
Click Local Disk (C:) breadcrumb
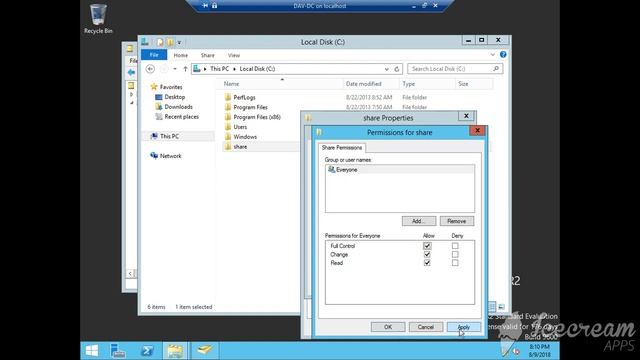(257, 69)
